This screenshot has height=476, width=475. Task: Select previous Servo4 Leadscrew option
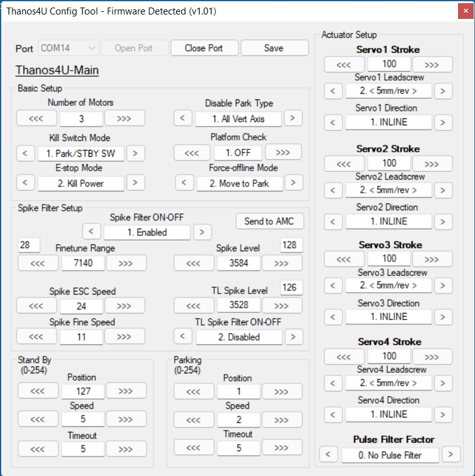[x=333, y=383]
